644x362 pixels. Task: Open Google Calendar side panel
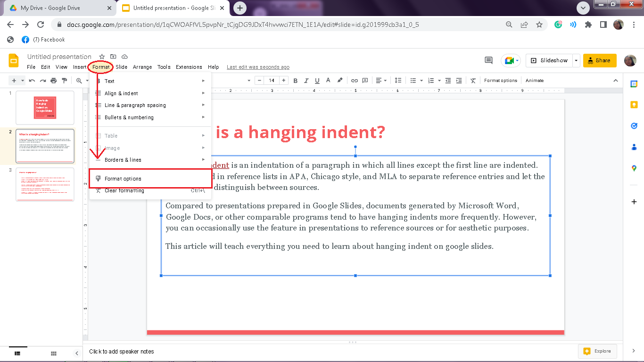point(634,83)
